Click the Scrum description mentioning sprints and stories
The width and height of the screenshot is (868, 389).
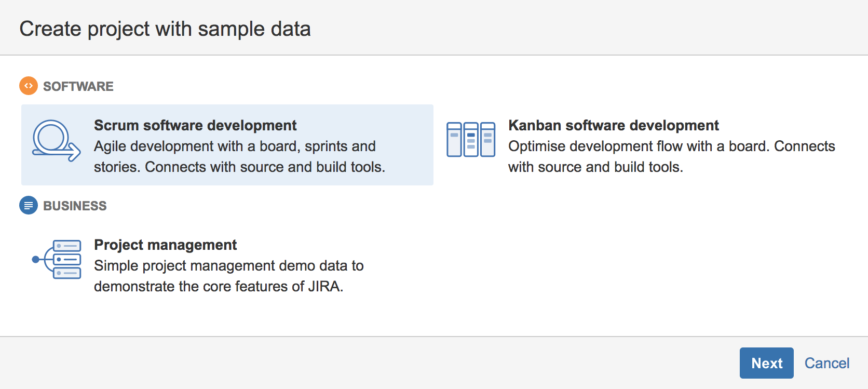(239, 156)
